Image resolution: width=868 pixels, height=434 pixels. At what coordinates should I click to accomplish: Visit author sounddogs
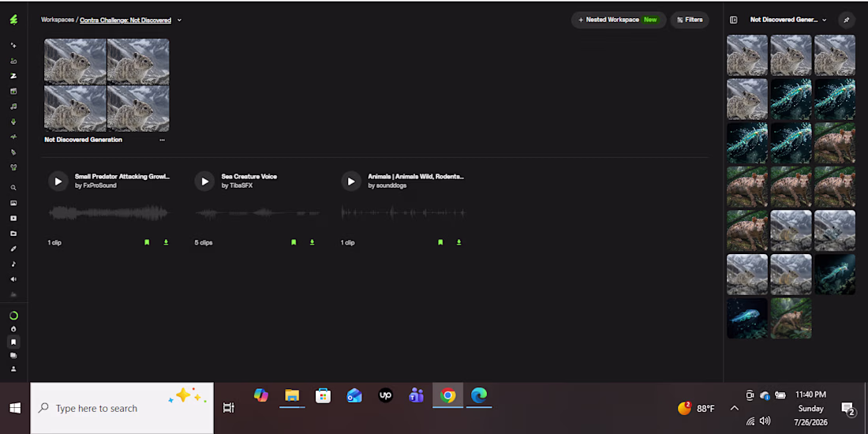pyautogui.click(x=391, y=185)
